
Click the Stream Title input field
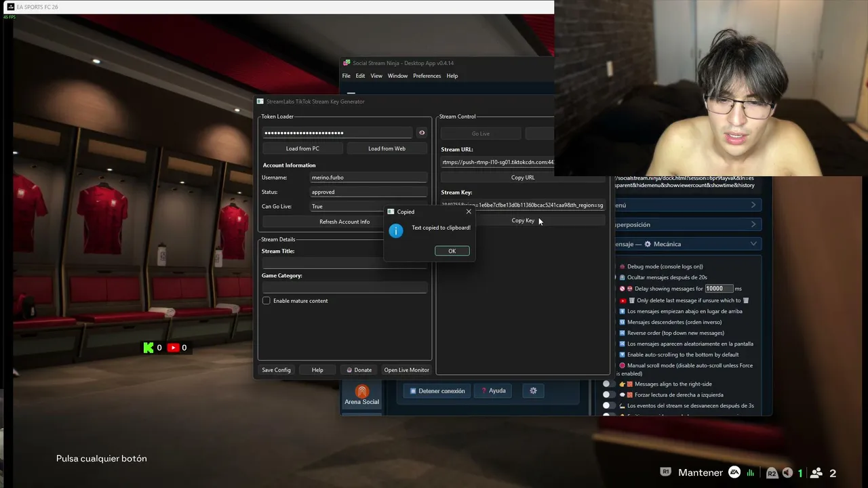[344, 262]
